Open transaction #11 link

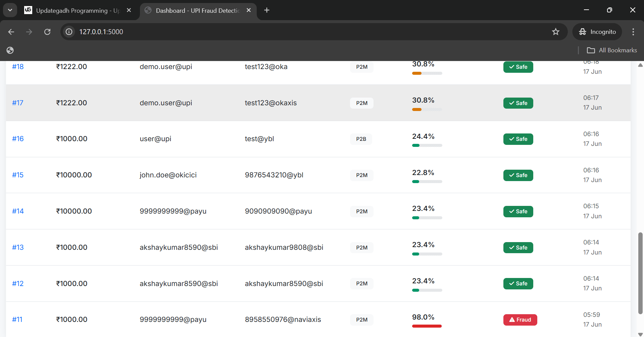[17, 320]
